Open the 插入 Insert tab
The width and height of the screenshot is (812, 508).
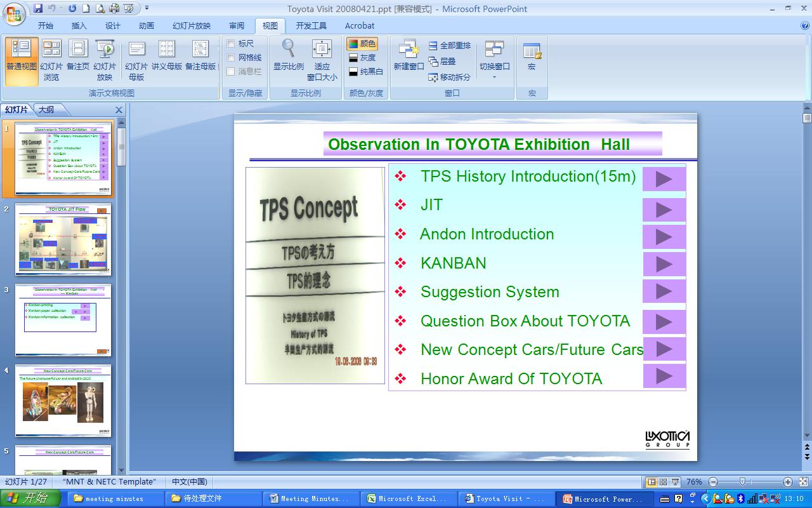(x=79, y=26)
